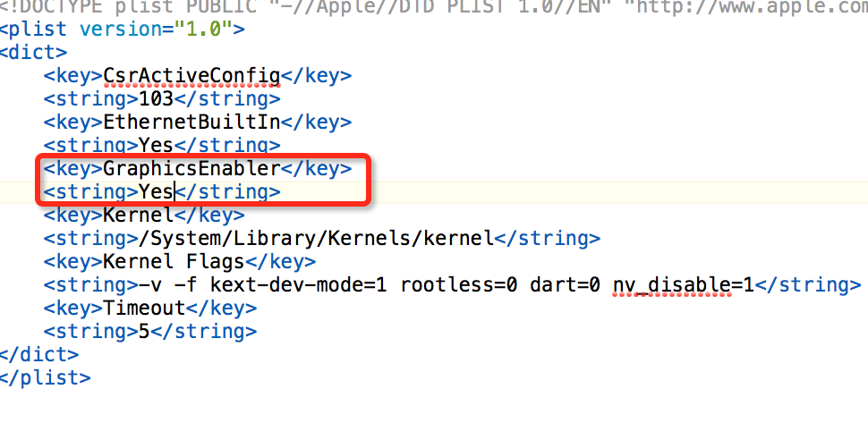Place cursor on the 103 string value

pos(156,99)
